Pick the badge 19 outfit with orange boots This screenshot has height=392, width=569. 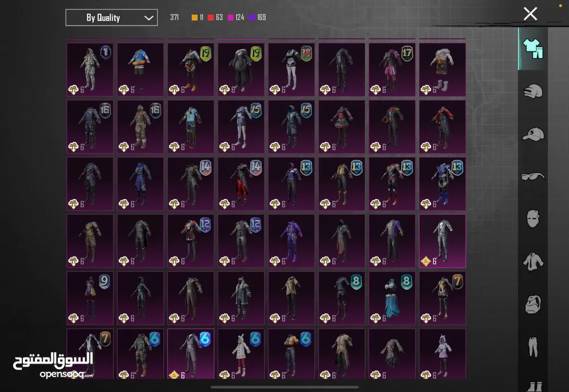point(191,70)
